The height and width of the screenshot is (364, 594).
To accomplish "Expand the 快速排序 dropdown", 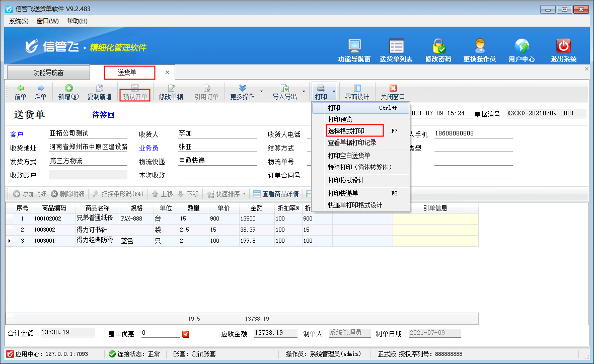I will point(244,194).
